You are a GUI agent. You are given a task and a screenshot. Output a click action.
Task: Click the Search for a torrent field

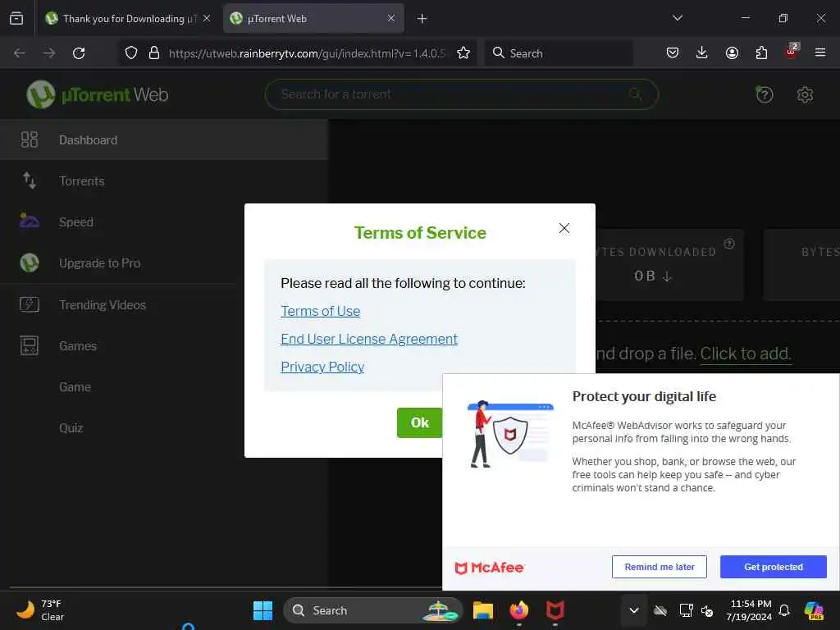point(461,95)
